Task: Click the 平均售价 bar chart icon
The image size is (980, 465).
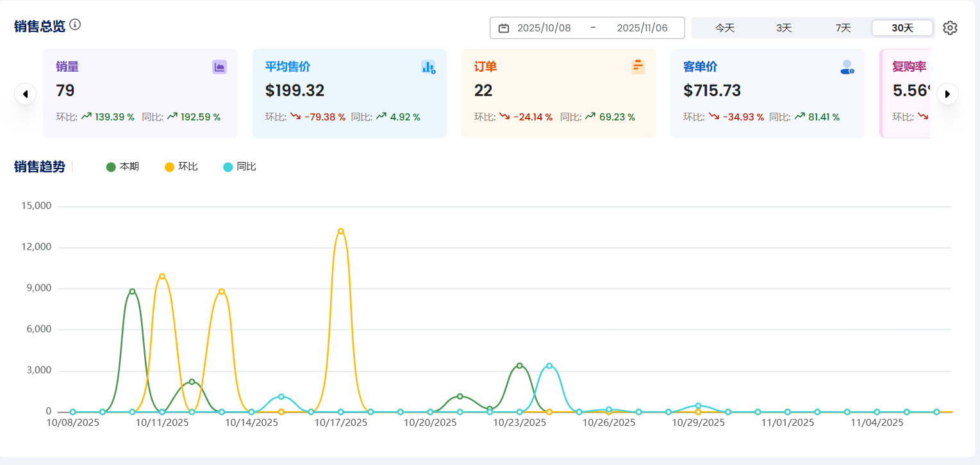Action: tap(428, 67)
